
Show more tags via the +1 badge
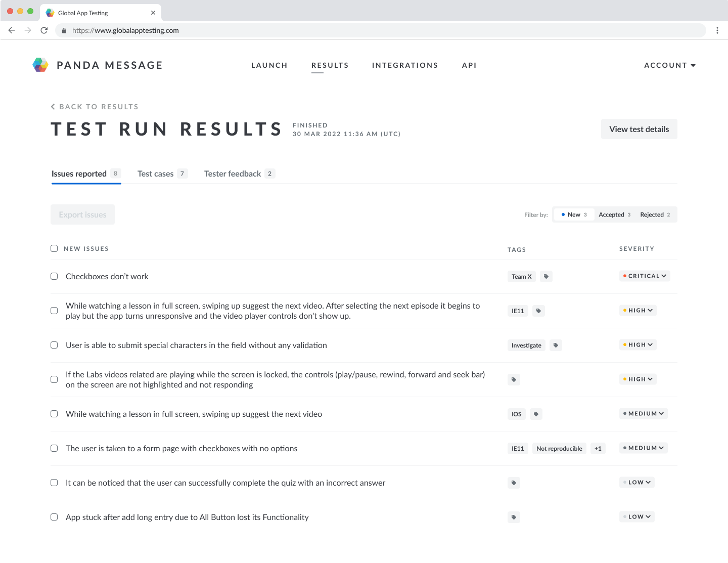click(598, 448)
